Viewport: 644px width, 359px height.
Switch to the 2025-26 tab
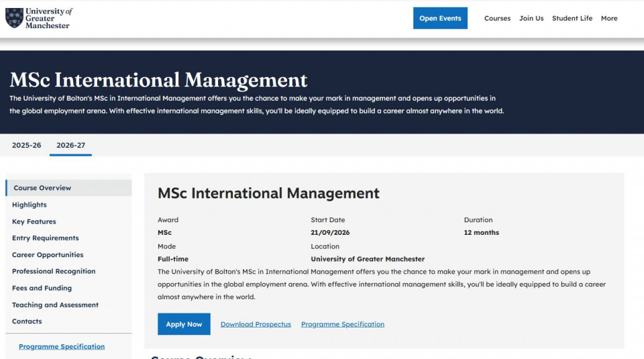click(26, 145)
